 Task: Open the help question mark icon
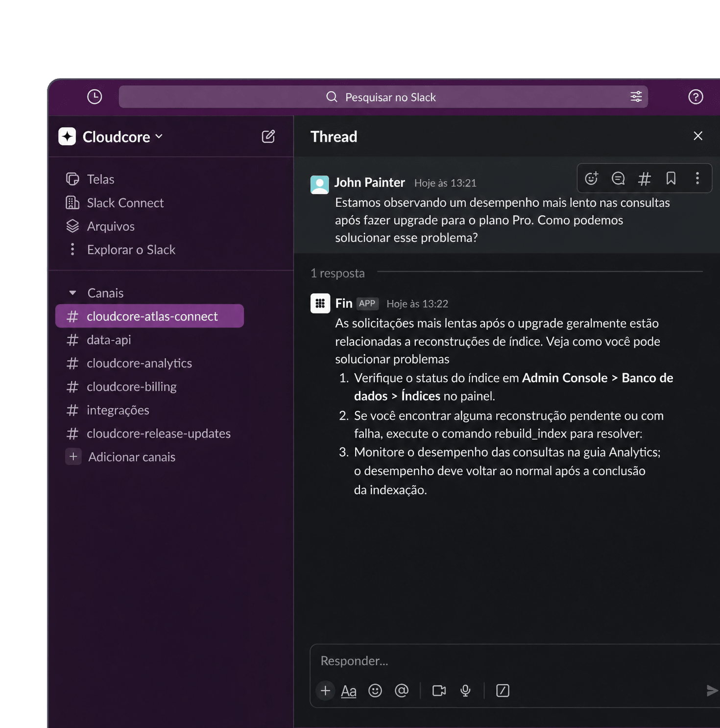(696, 97)
